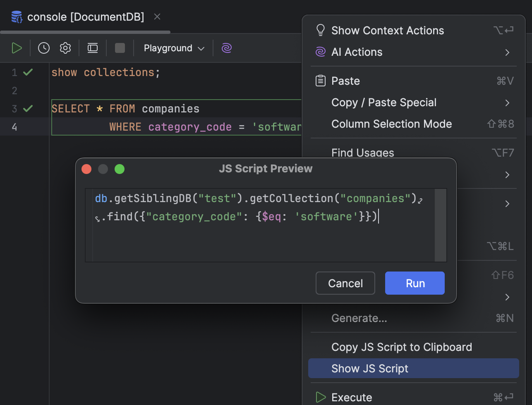This screenshot has height=405, width=532.
Task: Click the in-editor results panel icon
Action: pos(92,48)
